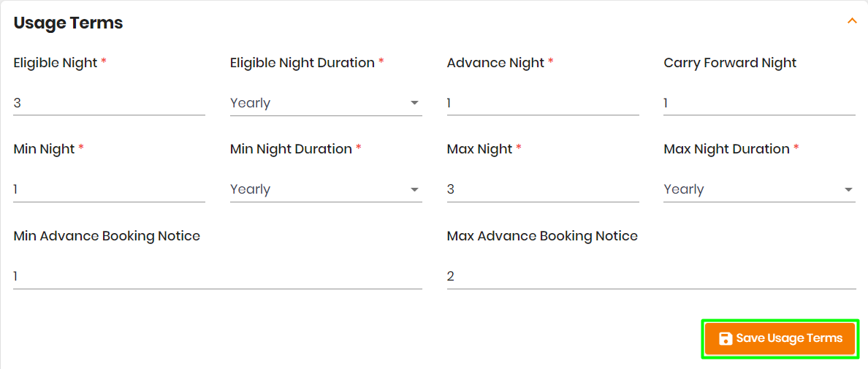Click the Carry Forward Night label
The height and width of the screenshot is (369, 868).
[730, 63]
